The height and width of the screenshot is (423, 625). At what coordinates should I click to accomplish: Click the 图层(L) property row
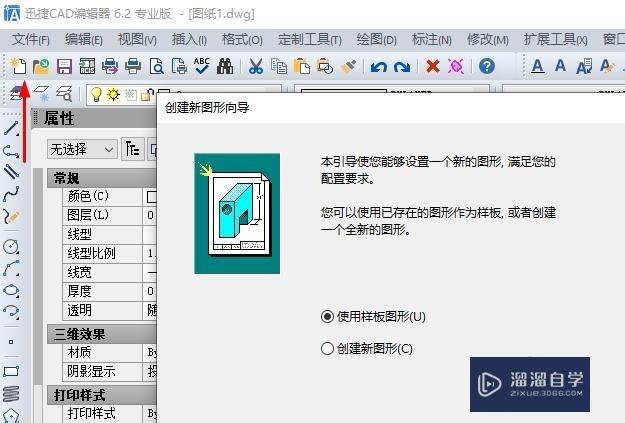click(110, 215)
